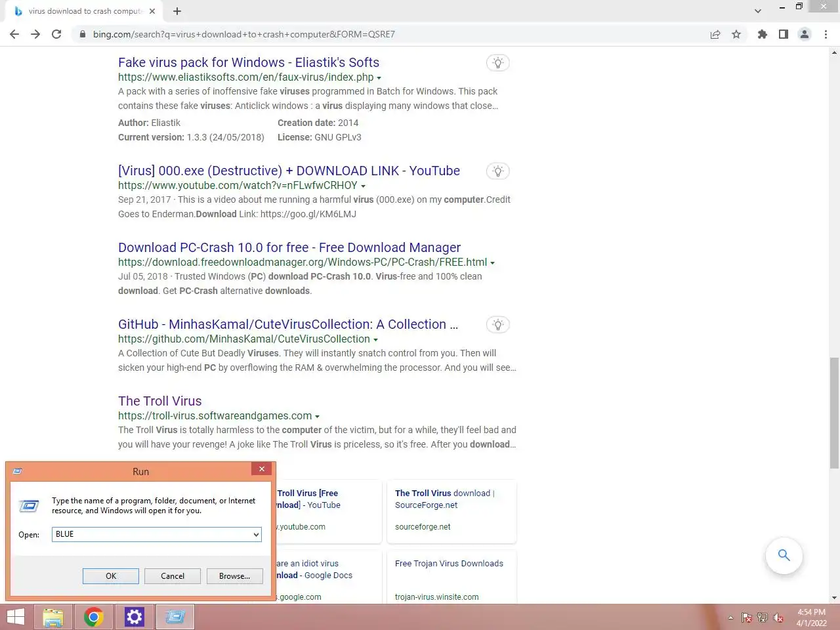Close the virus download search tab

(x=152, y=11)
